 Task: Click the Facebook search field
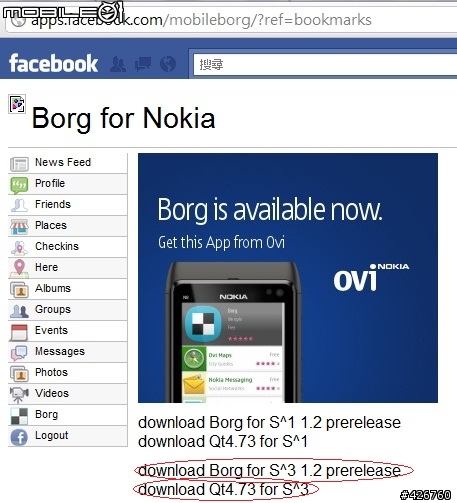(325, 64)
